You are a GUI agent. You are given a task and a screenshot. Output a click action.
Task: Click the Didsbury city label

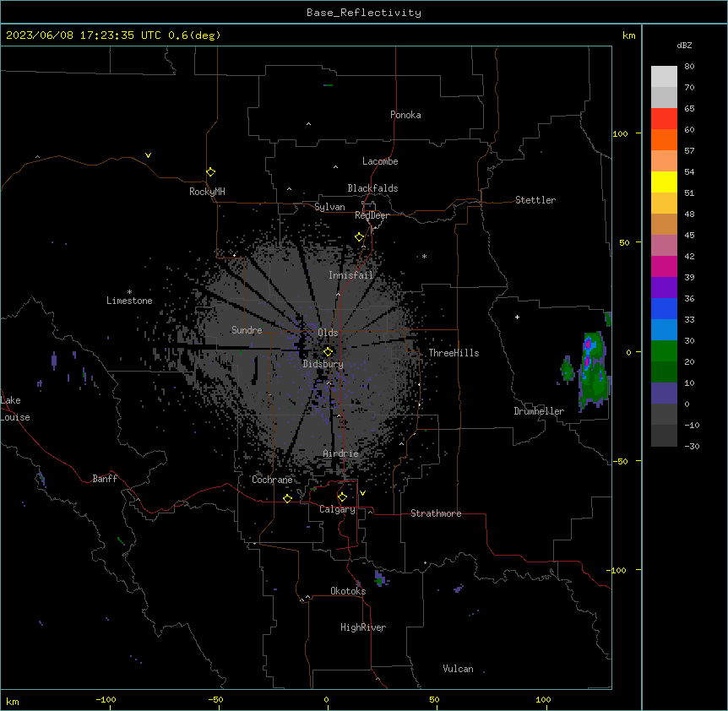click(323, 364)
